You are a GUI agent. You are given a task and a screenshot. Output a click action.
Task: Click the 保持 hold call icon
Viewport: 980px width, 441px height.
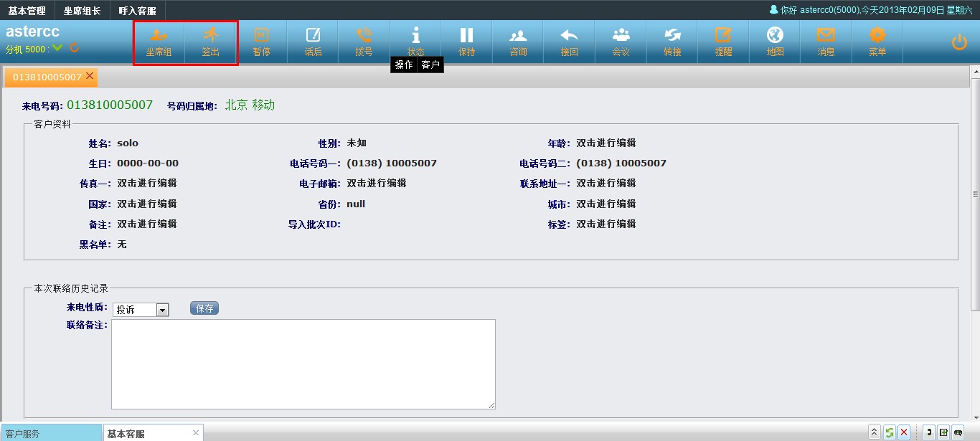coord(466,42)
